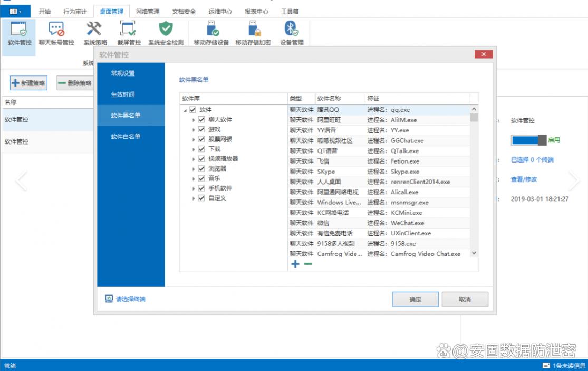The image size is (588, 371).
Task: Click the 请选择终端 link
Action: 130,299
